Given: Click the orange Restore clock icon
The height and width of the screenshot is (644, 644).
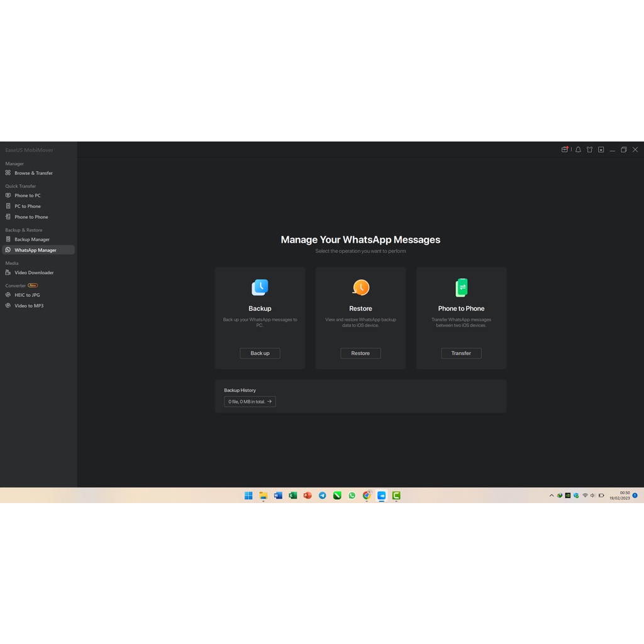Looking at the screenshot, I should [x=360, y=287].
